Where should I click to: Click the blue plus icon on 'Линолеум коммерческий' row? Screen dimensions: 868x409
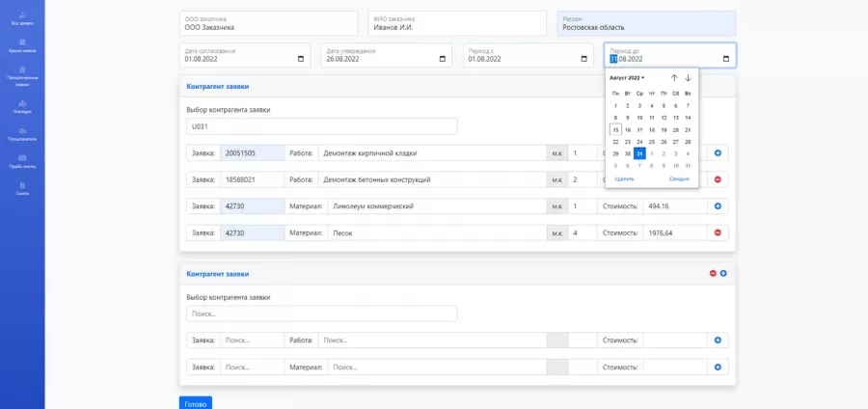pyautogui.click(x=718, y=205)
